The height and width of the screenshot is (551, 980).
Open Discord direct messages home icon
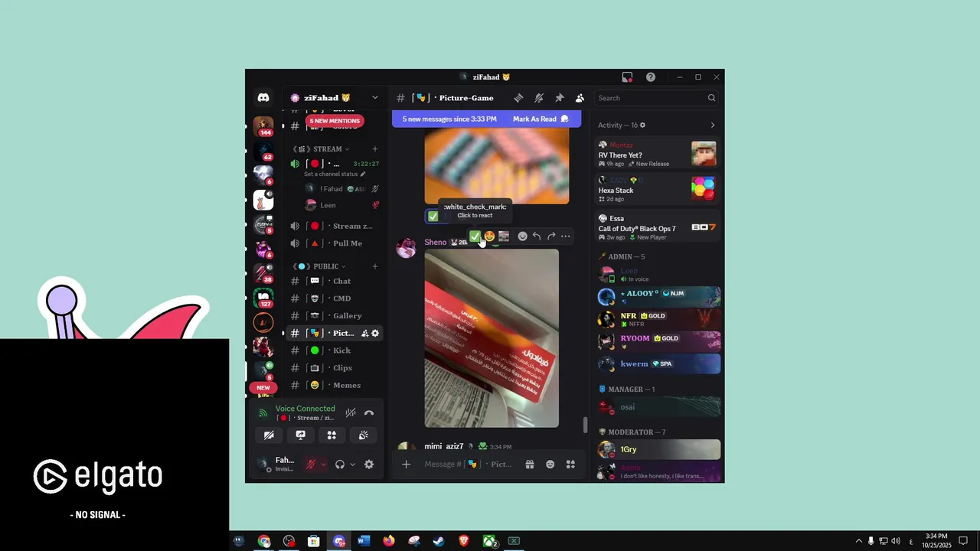click(263, 98)
